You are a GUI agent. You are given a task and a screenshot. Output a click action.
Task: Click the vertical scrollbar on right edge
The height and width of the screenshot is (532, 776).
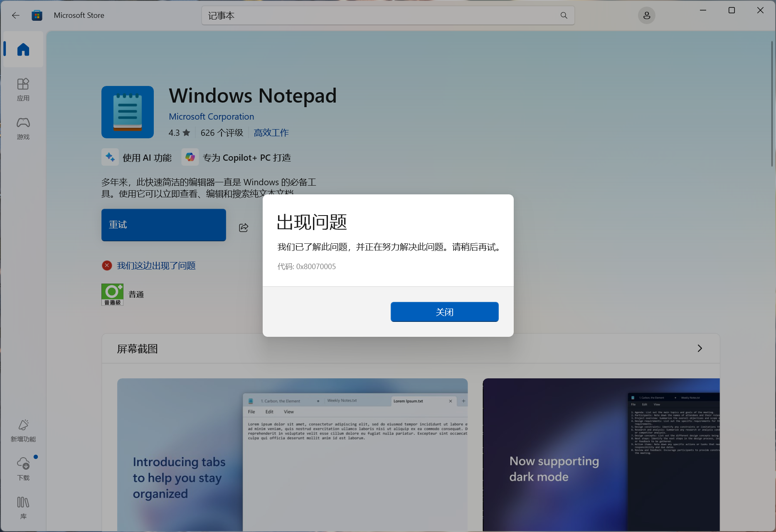772,104
